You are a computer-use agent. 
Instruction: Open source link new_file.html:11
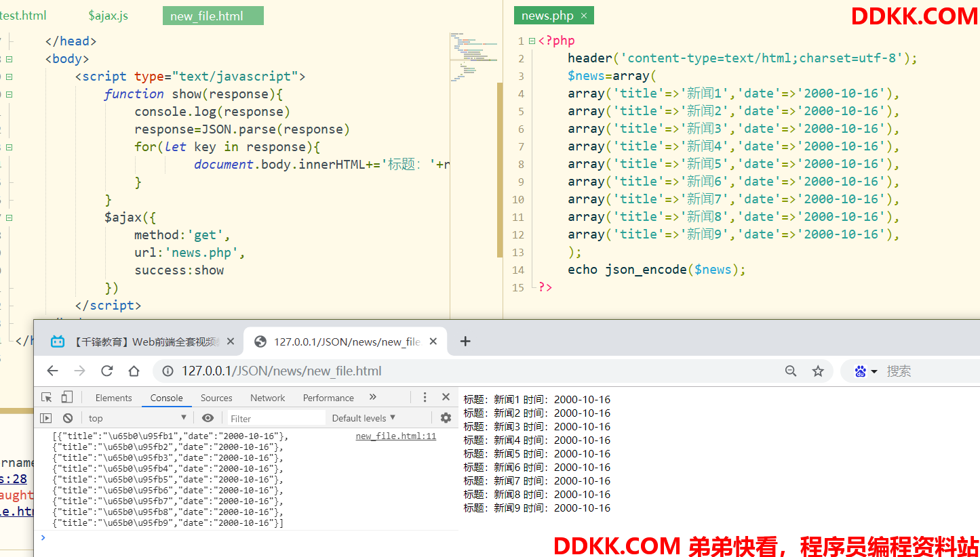click(x=396, y=436)
